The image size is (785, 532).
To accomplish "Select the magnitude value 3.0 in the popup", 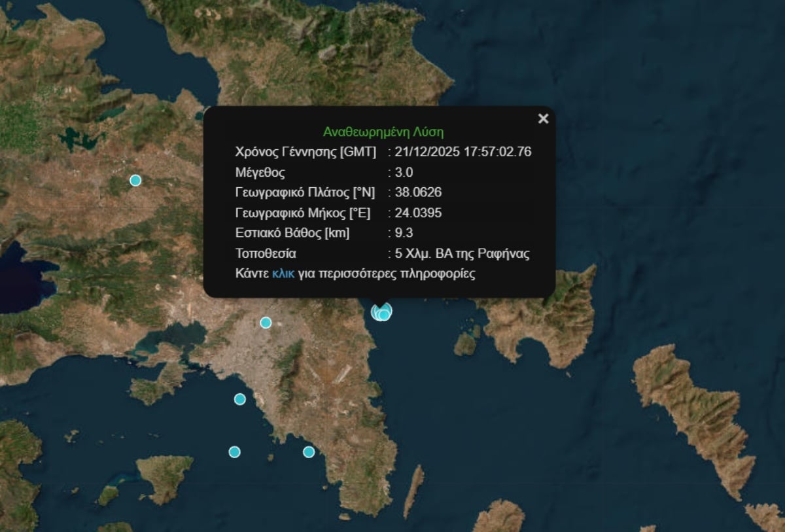I will 404,172.
